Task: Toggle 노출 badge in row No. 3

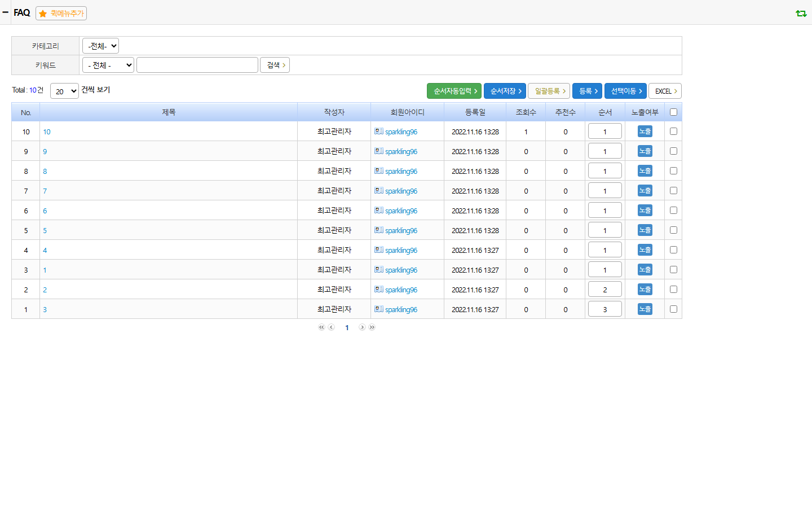Action: click(645, 269)
